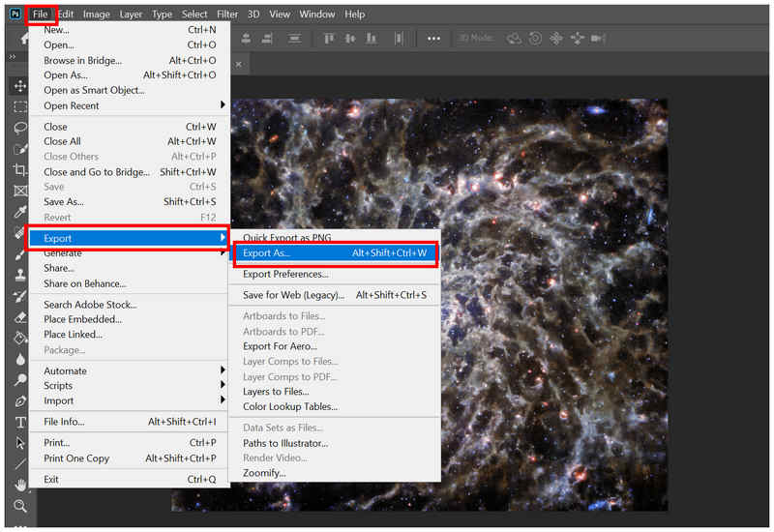This screenshot has width=774, height=532.
Task: Select the Eyedropper tool
Action: click(x=19, y=212)
